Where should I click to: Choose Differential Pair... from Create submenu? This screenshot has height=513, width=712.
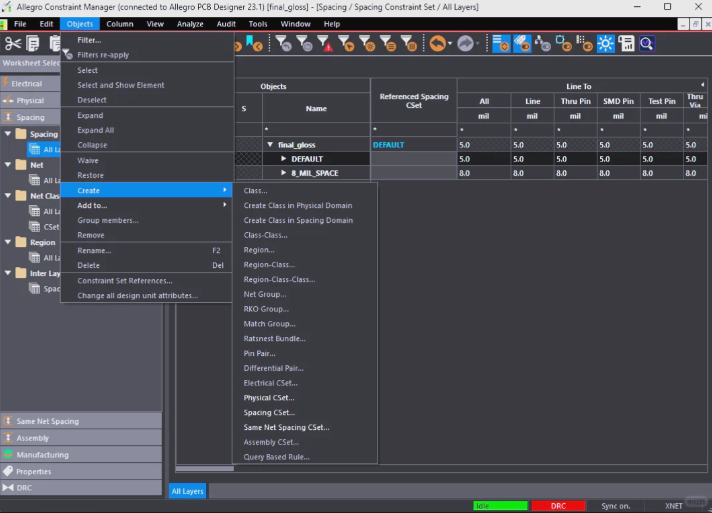[305, 368]
